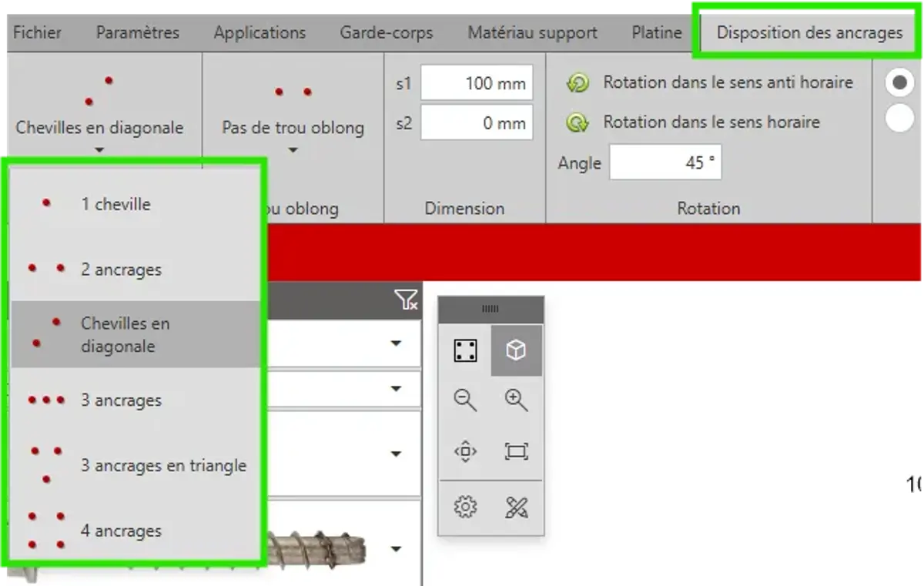Click the clear filter funnel icon
This screenshot has height=586, width=924.
pyautogui.click(x=407, y=300)
